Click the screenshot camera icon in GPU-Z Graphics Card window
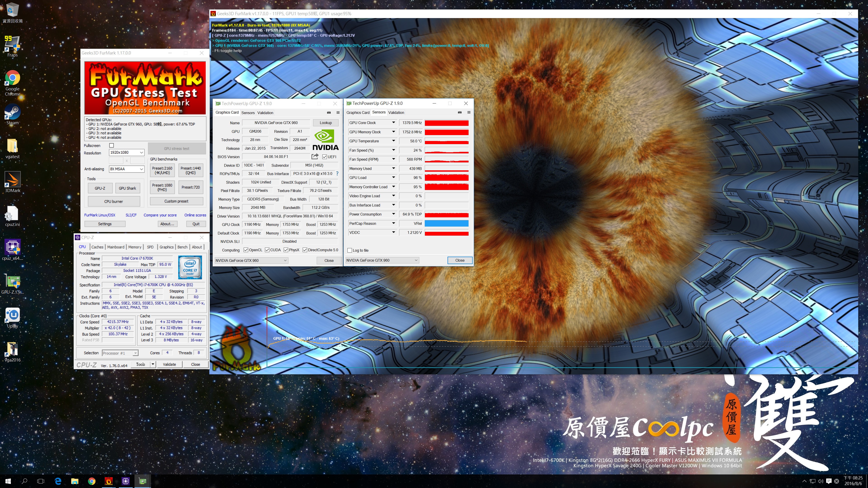 329,113
